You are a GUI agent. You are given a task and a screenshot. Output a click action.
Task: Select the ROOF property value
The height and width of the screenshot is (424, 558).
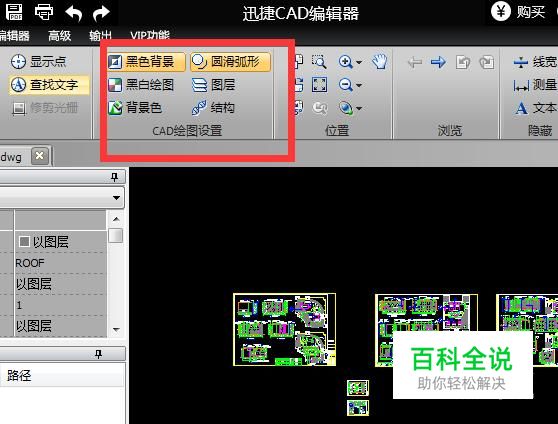pyautogui.click(x=30, y=263)
